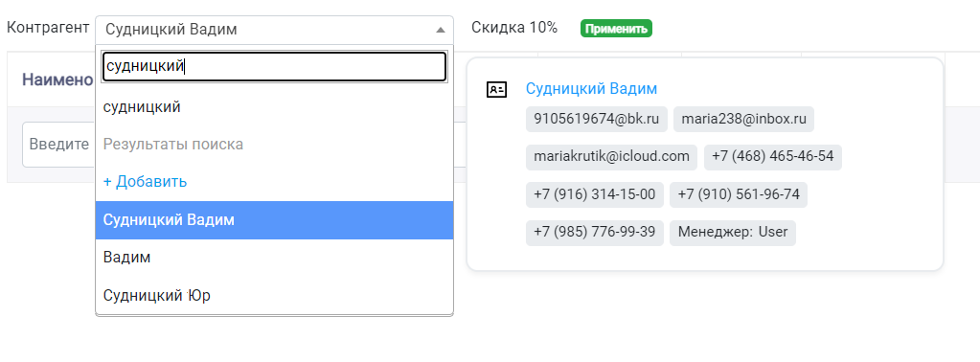Expand the Контрагент dropdown arrow
Viewport: 980px width, 362px height.
point(440,30)
